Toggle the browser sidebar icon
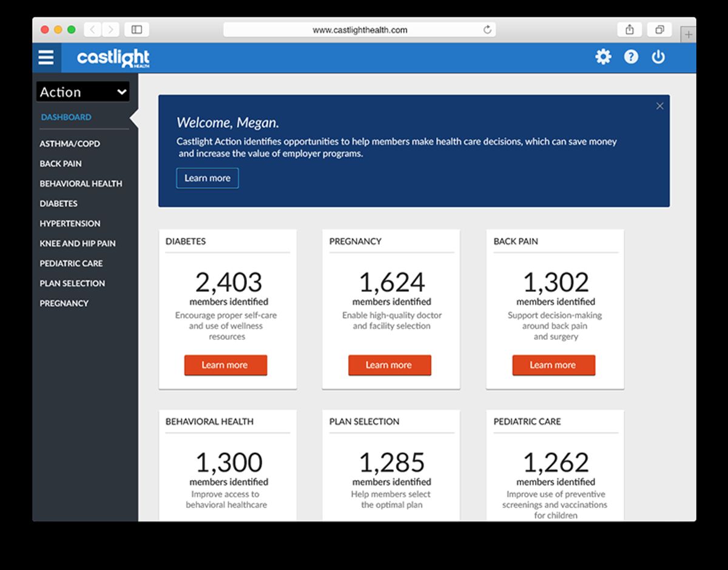 click(137, 29)
